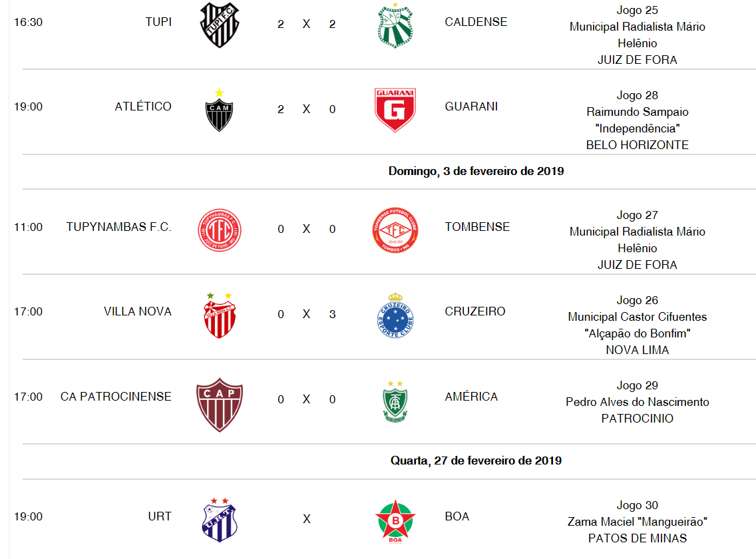
Task: Select the Villa Nova red striped crest
Action: (x=220, y=315)
